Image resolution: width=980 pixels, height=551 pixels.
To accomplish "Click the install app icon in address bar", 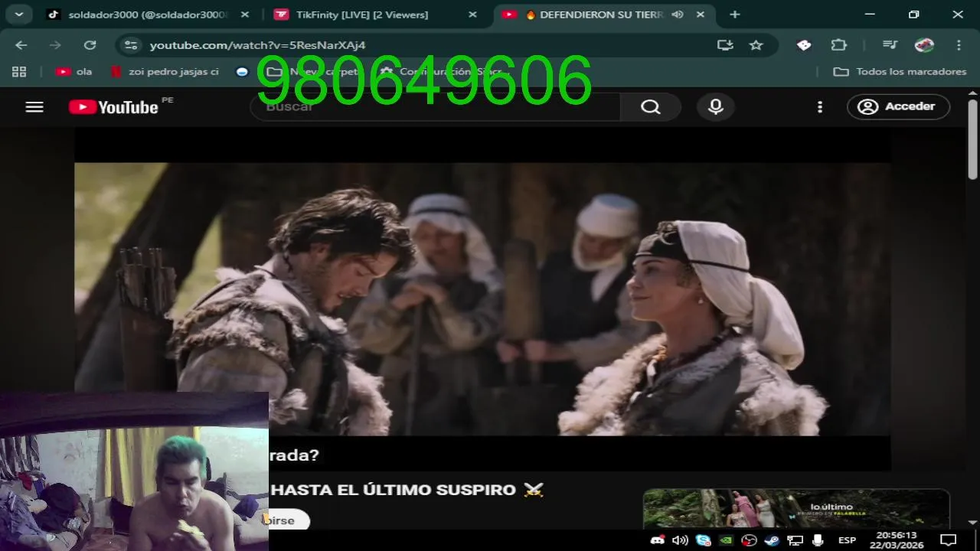I will pos(725,45).
